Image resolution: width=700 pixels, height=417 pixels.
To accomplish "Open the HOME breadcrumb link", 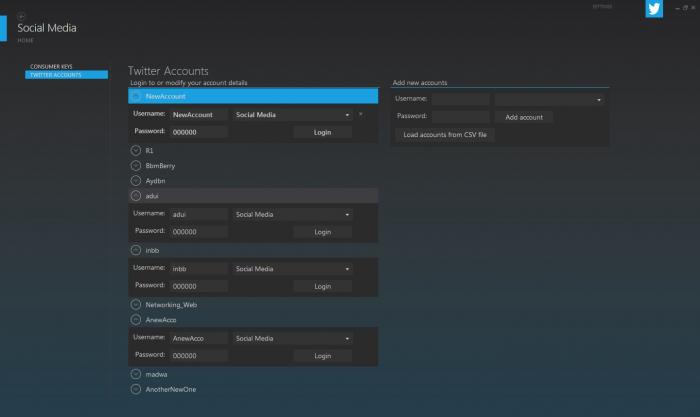I will [x=25, y=41].
